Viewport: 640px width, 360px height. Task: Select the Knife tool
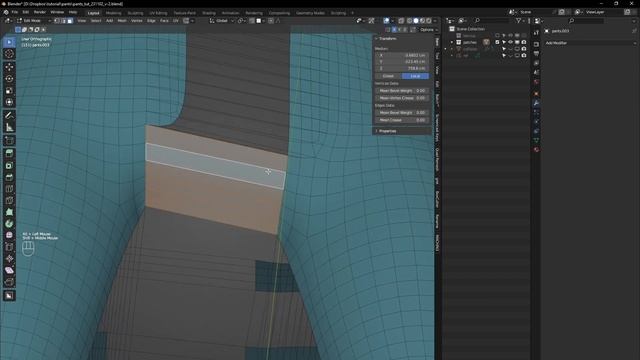point(9,200)
